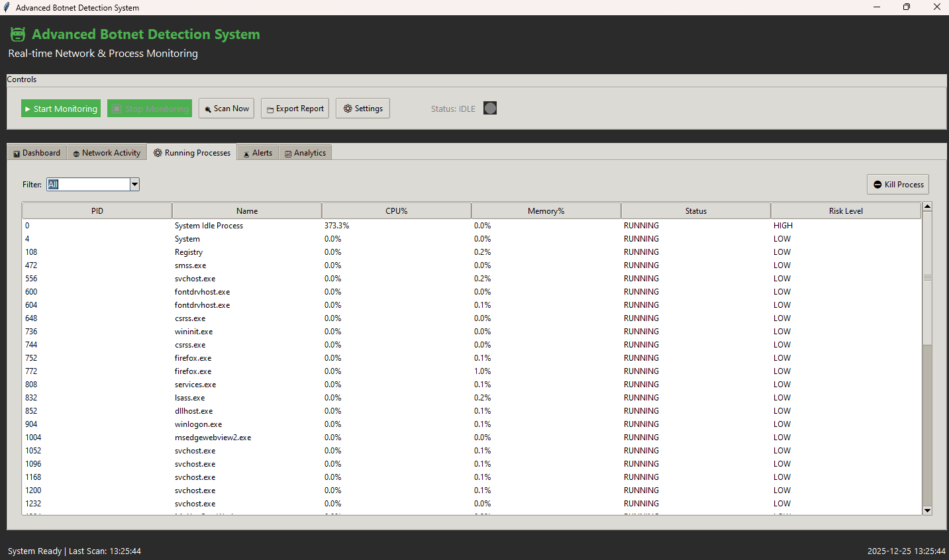
Task: Switch to the Dashboard tab
Action: click(x=37, y=153)
